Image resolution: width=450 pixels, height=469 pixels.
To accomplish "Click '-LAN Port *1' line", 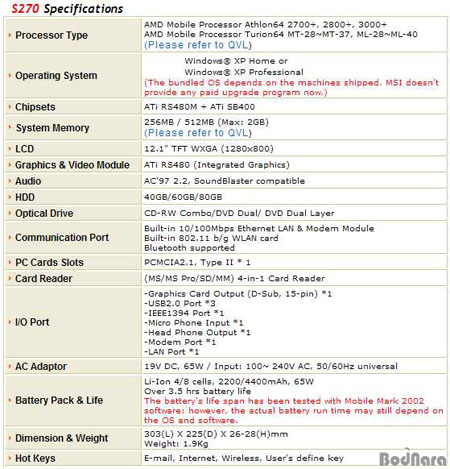I will pos(171,352).
